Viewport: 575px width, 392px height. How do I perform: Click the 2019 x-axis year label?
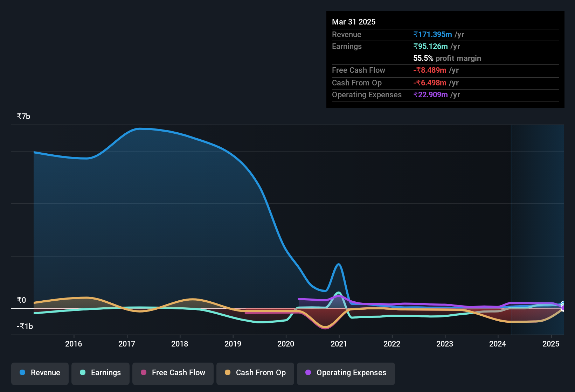[x=233, y=344]
